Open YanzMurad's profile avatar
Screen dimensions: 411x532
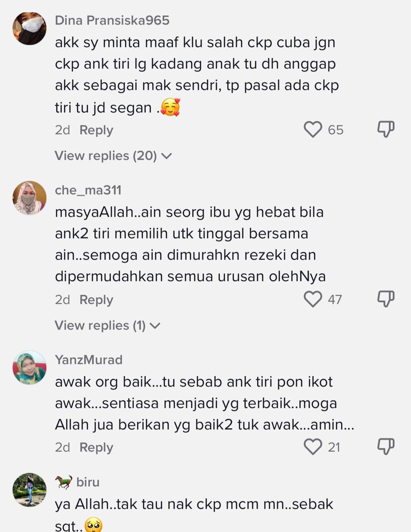click(29, 367)
